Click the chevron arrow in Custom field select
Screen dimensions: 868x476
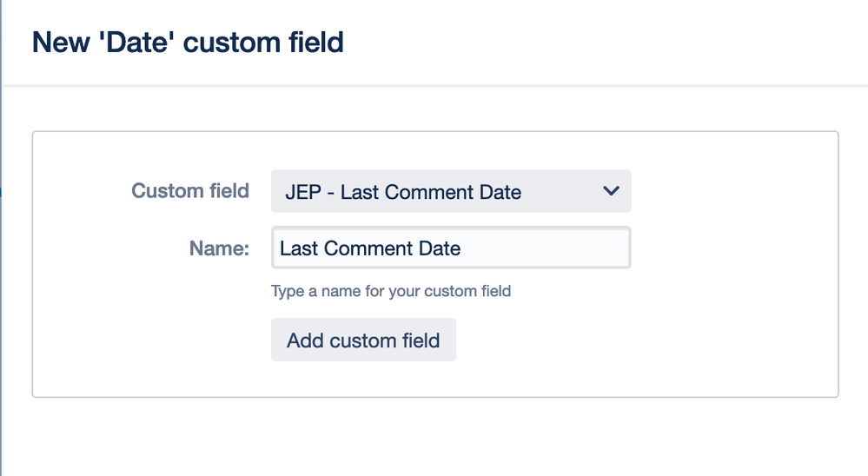[611, 191]
